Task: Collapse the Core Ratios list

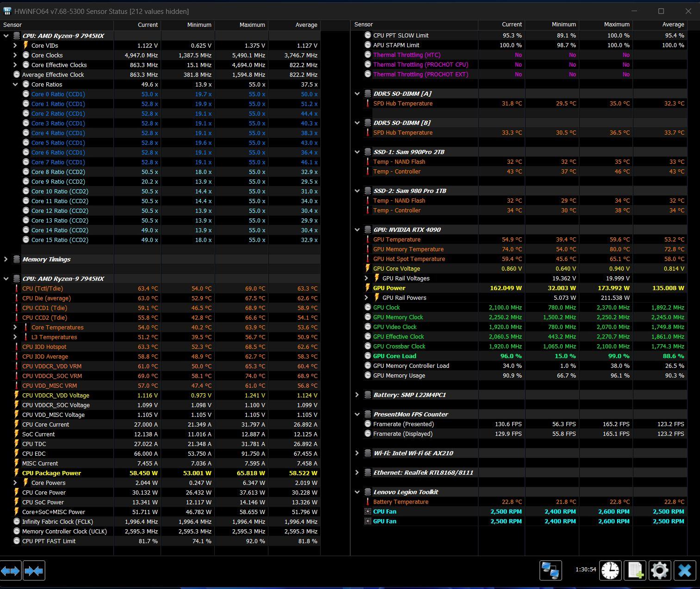Action: coord(15,84)
